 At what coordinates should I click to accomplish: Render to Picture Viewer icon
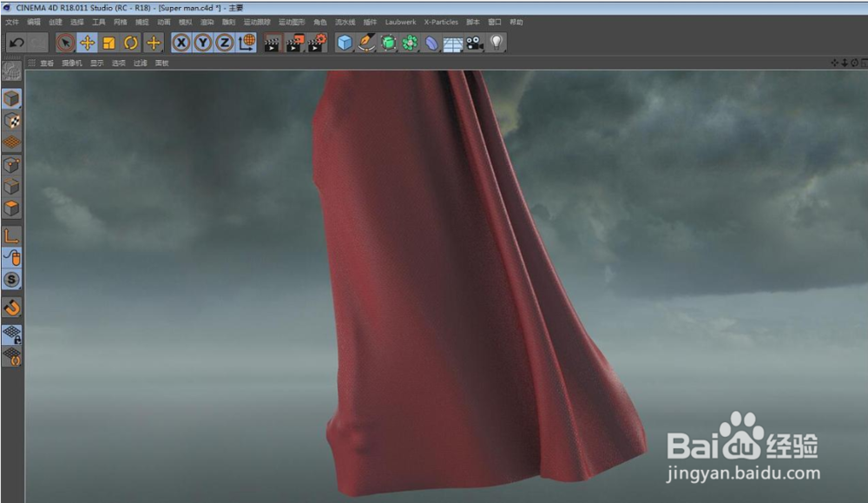point(294,43)
